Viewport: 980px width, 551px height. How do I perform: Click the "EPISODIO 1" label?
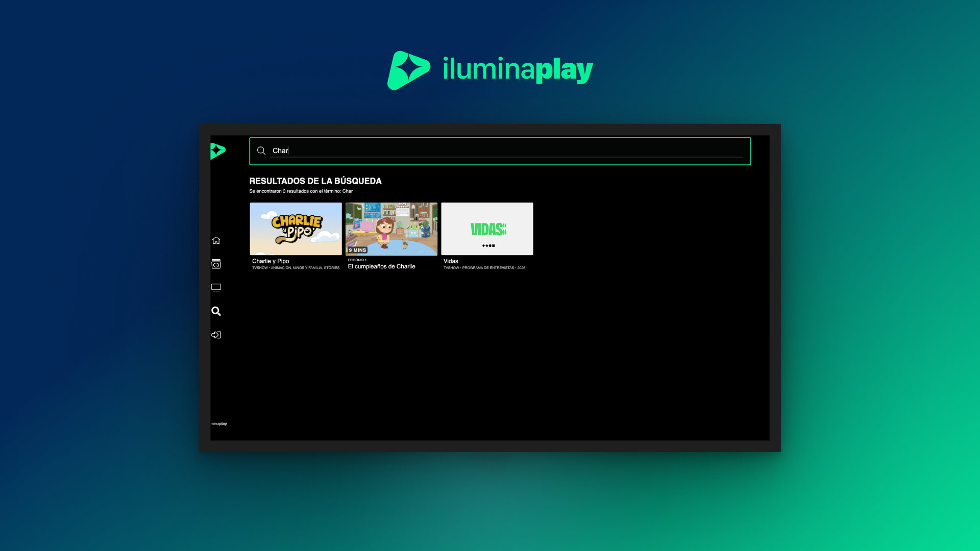(357, 260)
